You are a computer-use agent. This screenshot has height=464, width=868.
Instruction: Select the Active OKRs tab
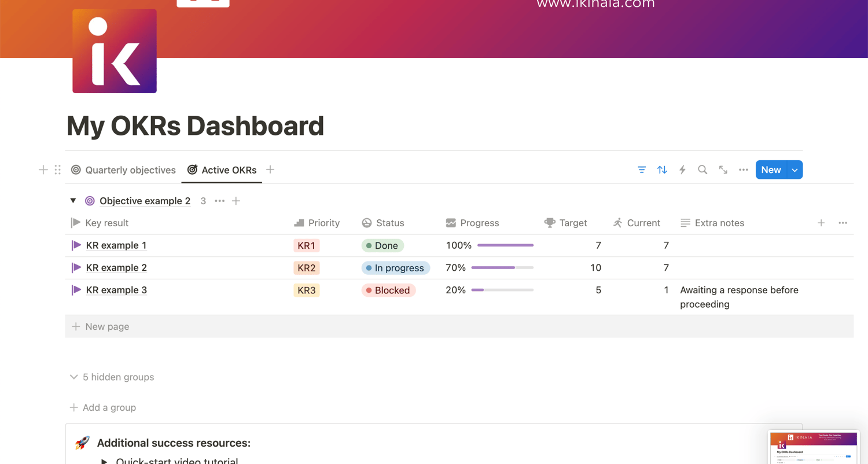(x=222, y=170)
